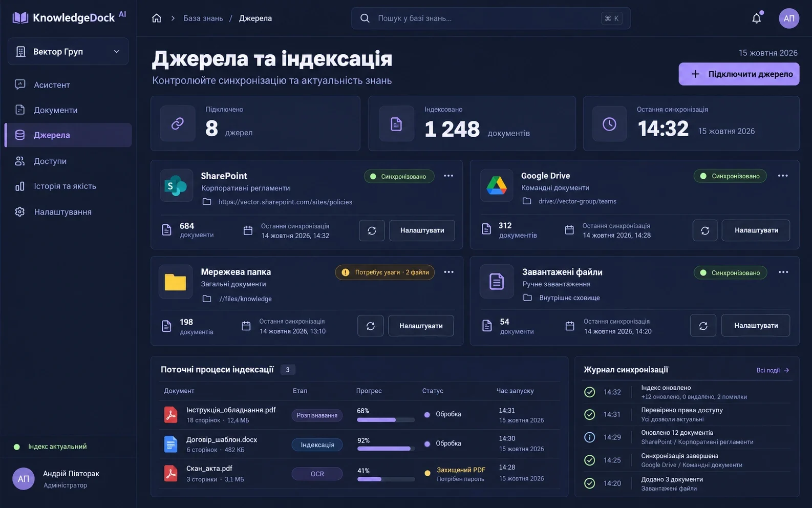812x508 pixels.
Task: Open Асистент in the sidebar
Action: point(68,85)
